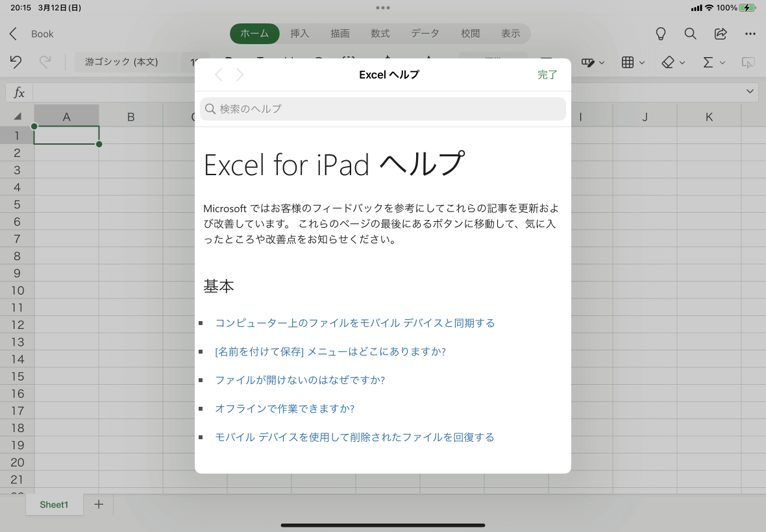Open モバイル デバイスを使用して削除されたファイルを回復する link
Screen dimensions: 766x532
click(354, 437)
